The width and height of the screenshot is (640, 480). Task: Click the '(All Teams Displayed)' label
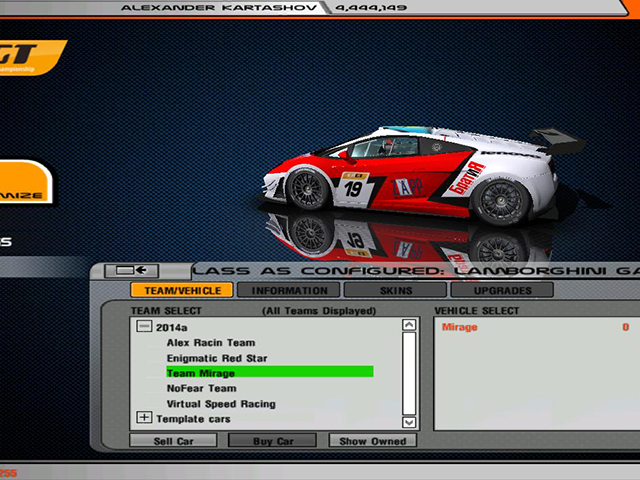coord(319,311)
